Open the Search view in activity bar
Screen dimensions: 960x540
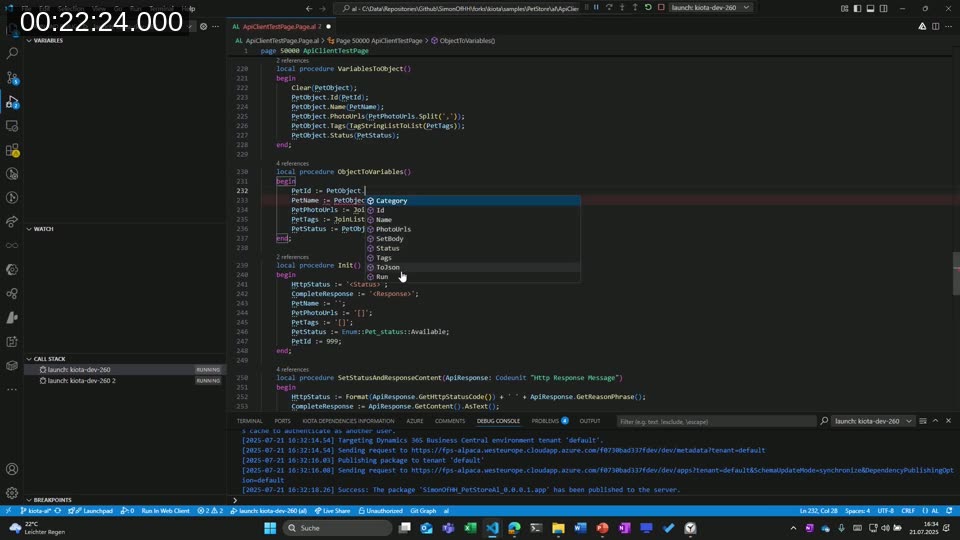coord(12,53)
